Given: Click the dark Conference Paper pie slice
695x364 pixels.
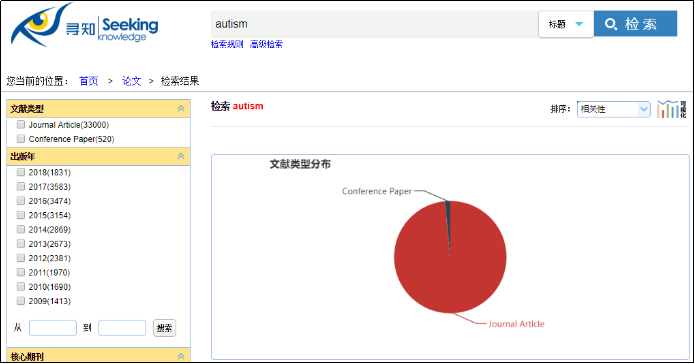Looking at the screenshot, I should (448, 217).
